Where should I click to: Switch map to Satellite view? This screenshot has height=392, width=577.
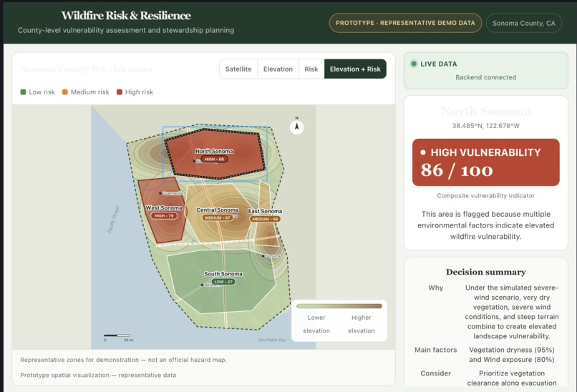(238, 69)
